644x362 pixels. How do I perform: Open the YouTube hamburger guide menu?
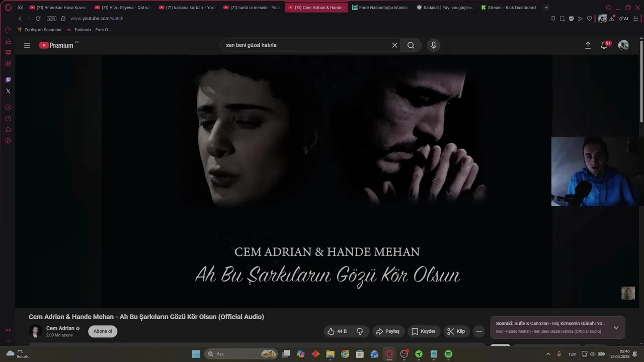(x=27, y=45)
